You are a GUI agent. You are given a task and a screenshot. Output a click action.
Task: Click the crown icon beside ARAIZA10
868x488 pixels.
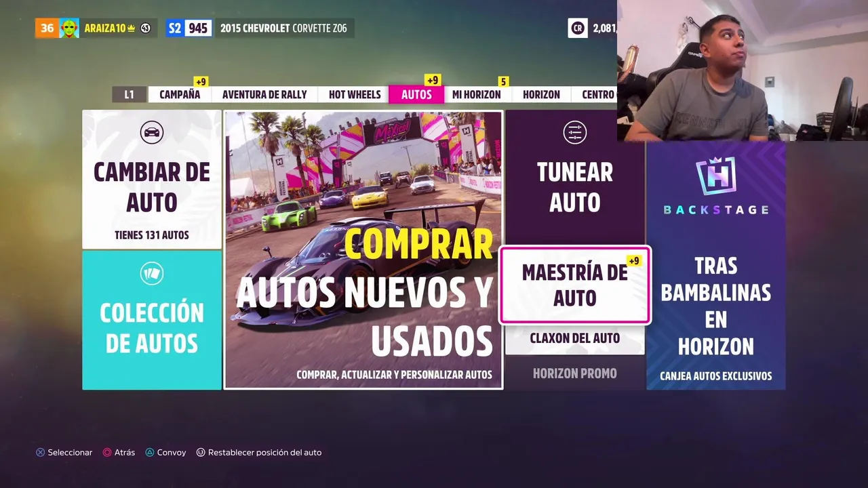132,28
